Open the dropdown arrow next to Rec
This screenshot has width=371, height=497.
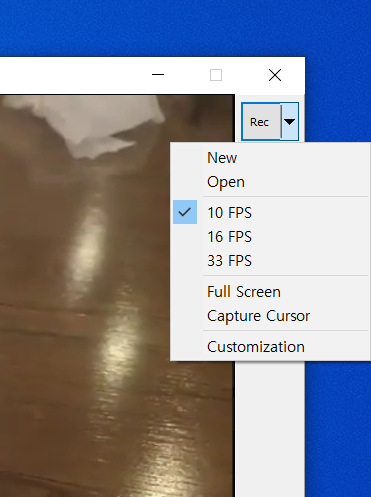click(x=290, y=122)
